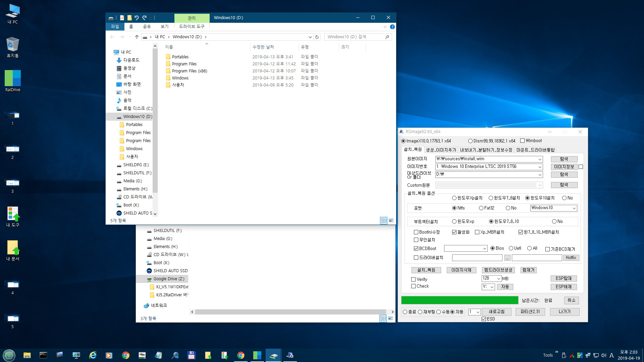Toggle the ESD checkbox
This screenshot has width=644, height=362.
[484, 319]
